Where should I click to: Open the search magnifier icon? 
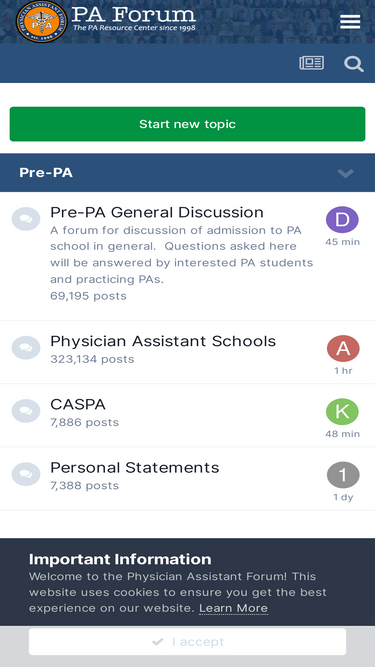pyautogui.click(x=353, y=64)
